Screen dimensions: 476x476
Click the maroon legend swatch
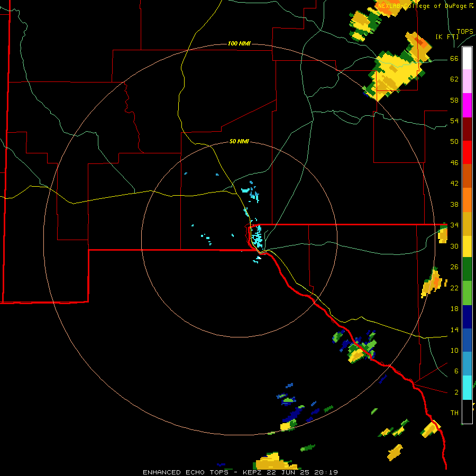[467, 129]
